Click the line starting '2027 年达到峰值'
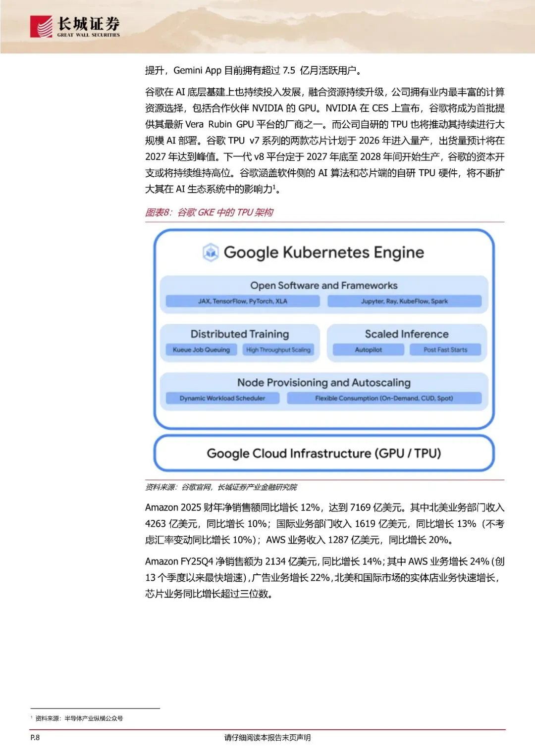 click(x=325, y=156)
